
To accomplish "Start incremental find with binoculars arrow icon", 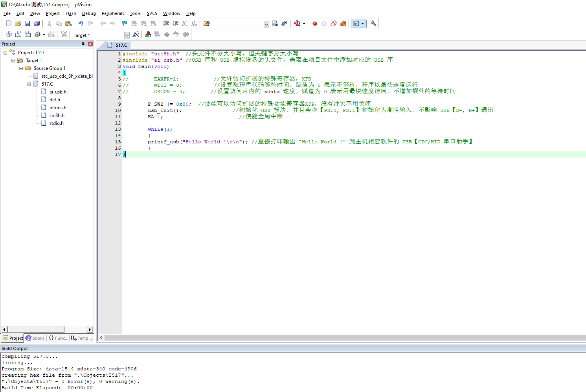I will [285, 24].
